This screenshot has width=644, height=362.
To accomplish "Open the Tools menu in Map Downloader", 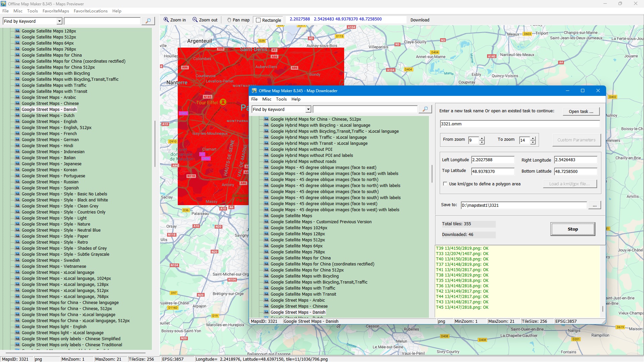I will (281, 99).
